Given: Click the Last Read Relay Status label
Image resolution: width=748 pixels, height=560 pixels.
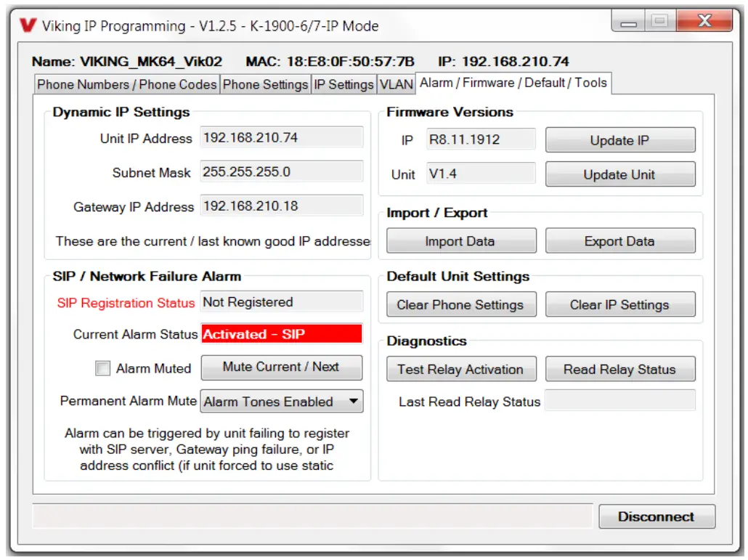Looking at the screenshot, I should pyautogui.click(x=469, y=402).
